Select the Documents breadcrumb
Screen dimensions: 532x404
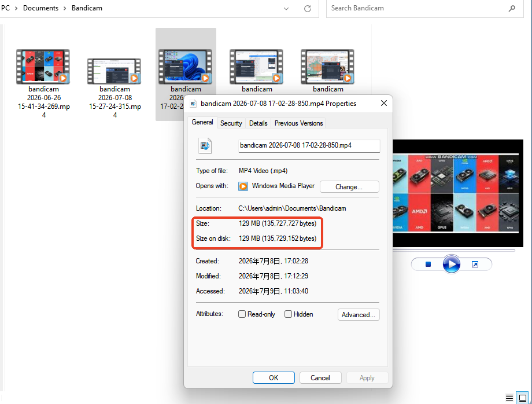pos(40,8)
